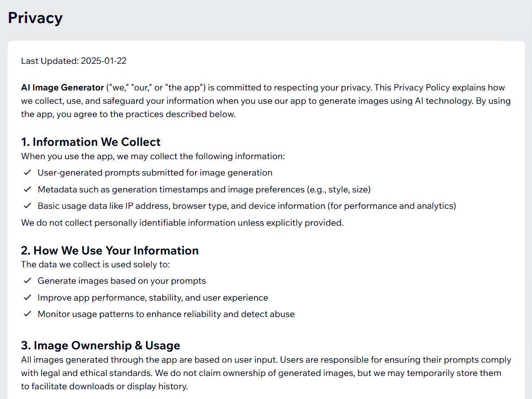Click the Generate images based on prompts text
532x399 pixels.
(x=121, y=281)
